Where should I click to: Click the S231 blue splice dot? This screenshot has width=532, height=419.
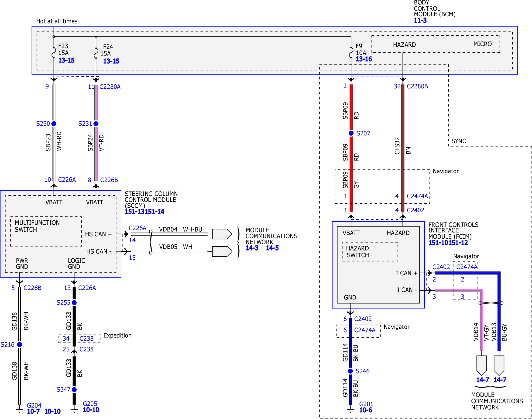[x=96, y=124]
